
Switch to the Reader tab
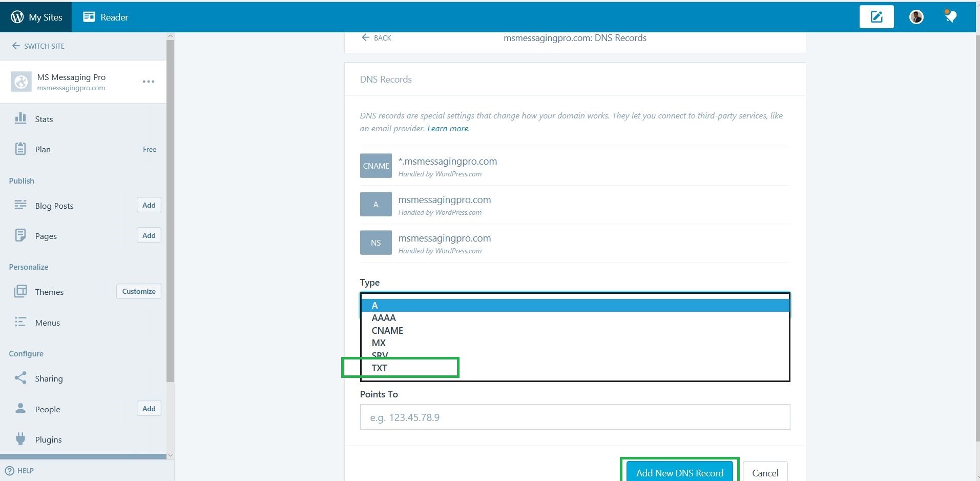106,17
